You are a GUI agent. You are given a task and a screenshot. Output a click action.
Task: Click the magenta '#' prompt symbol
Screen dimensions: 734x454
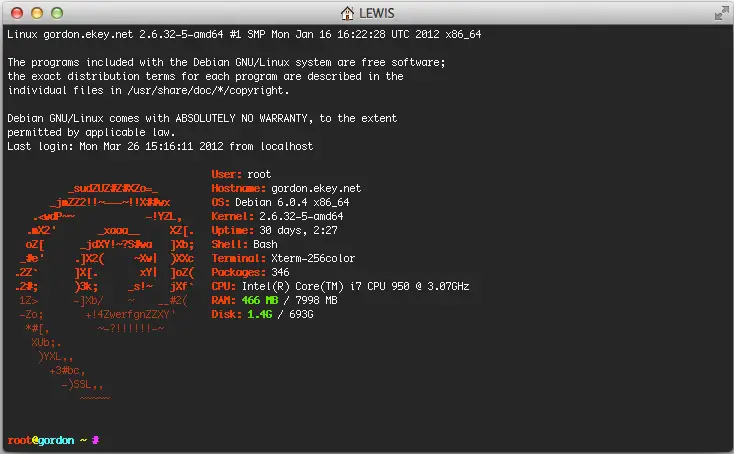click(95, 440)
